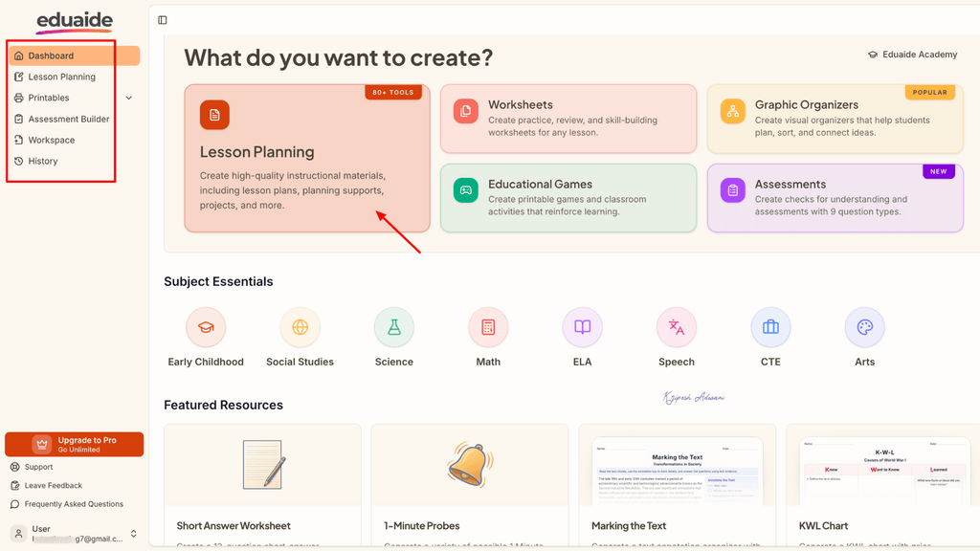Open the Marking the Text thumbnail
Viewport: 980px width, 551px height.
click(x=678, y=465)
